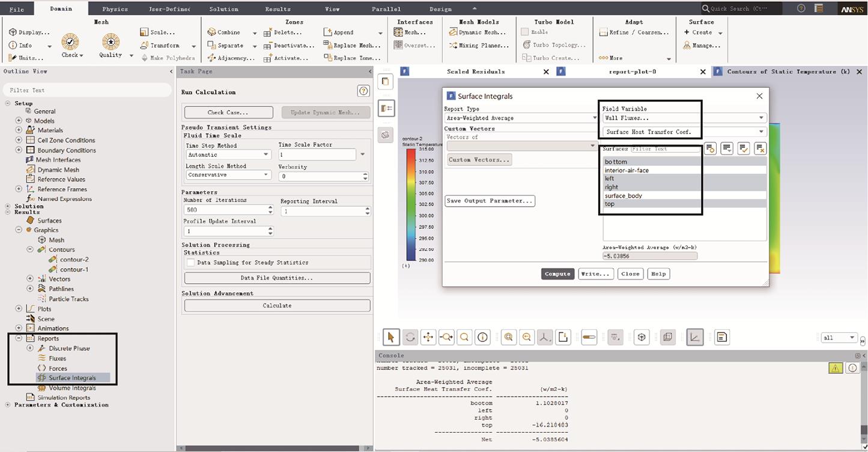Collapse the Contours tree node
The width and height of the screenshot is (868, 452).
pyautogui.click(x=30, y=249)
